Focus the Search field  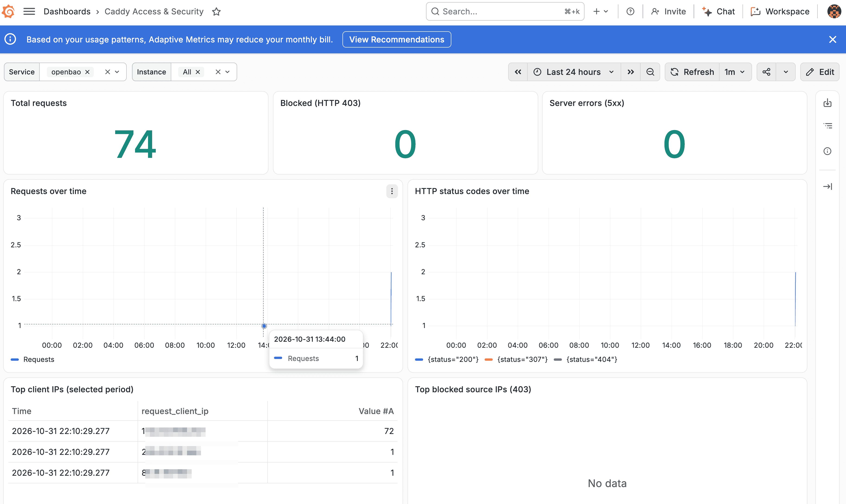tap(505, 12)
